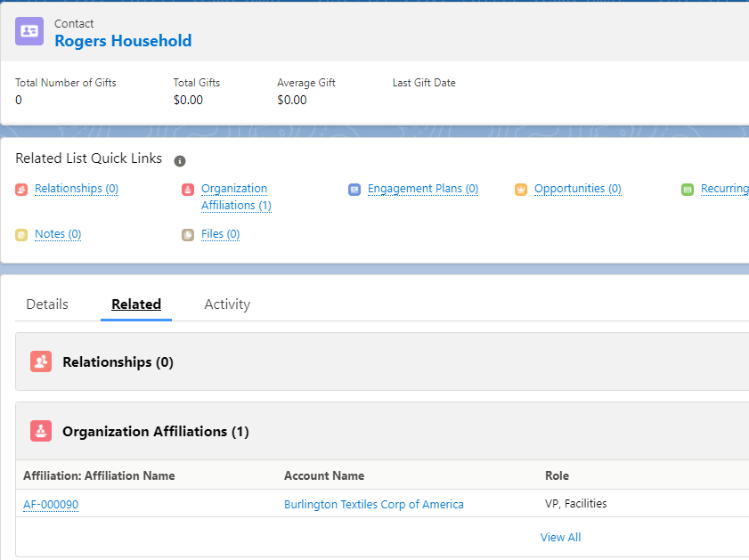Screen dimensions: 749x560
Task: Click the Affiliation Name column header
Action: [99, 475]
